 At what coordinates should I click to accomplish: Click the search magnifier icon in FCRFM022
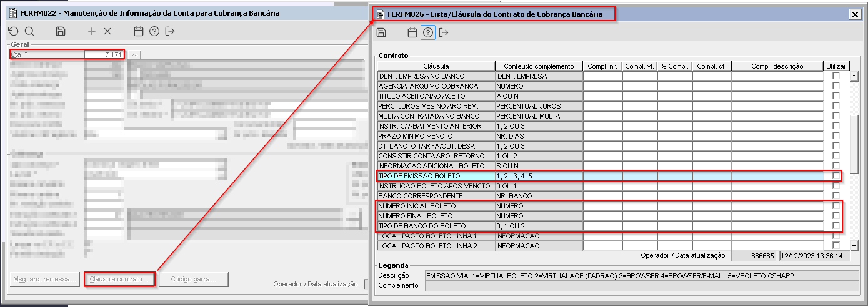(x=29, y=31)
